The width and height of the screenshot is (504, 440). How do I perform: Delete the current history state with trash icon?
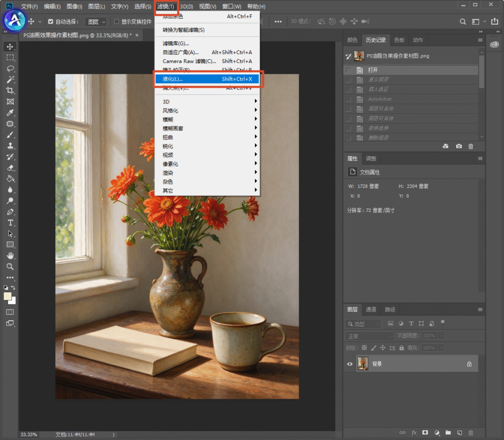[x=471, y=146]
